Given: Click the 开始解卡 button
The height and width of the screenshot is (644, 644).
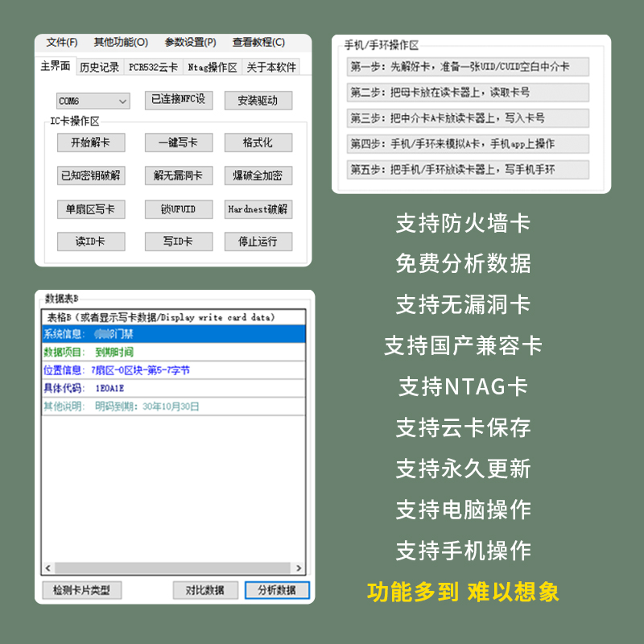Looking at the screenshot, I should [91, 142].
